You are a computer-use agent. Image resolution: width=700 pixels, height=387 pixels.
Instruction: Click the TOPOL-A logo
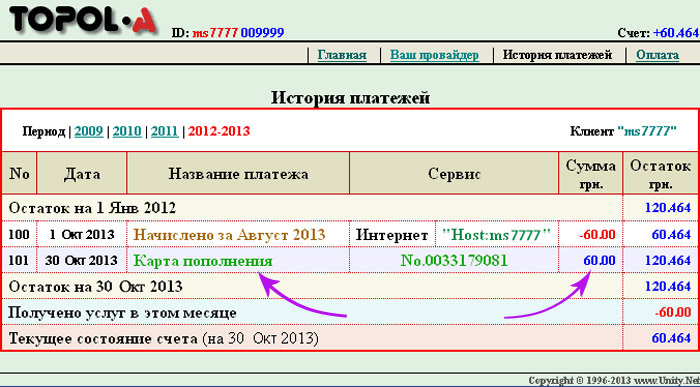tap(83, 20)
